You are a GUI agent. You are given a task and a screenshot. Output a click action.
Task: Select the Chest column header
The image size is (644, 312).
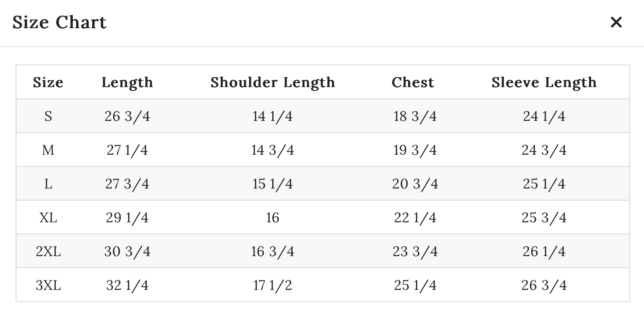pyautogui.click(x=413, y=82)
